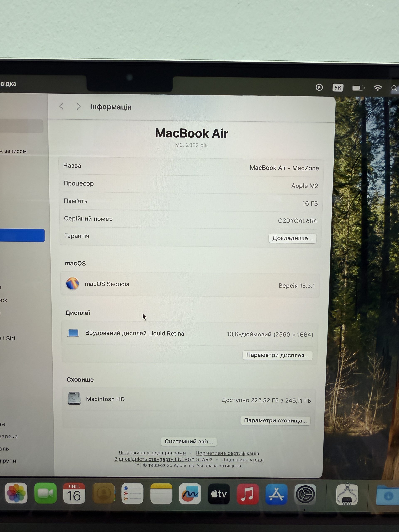Open the App Store from the Dock

276,494
